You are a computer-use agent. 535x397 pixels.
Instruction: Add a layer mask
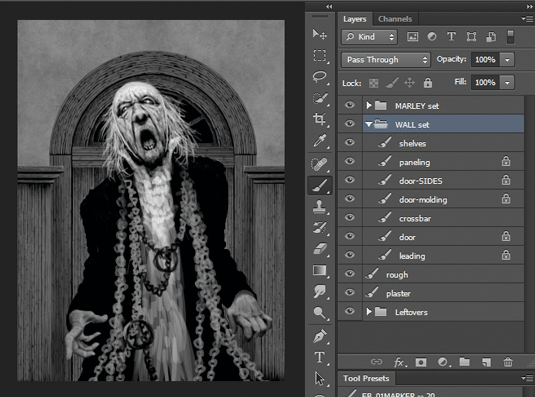pos(421,362)
